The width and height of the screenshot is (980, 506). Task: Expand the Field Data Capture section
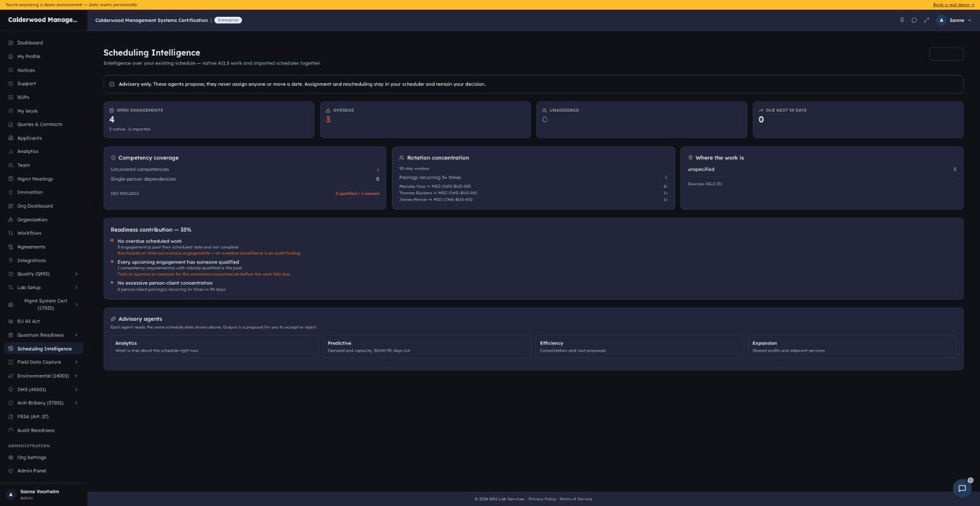tap(43, 362)
